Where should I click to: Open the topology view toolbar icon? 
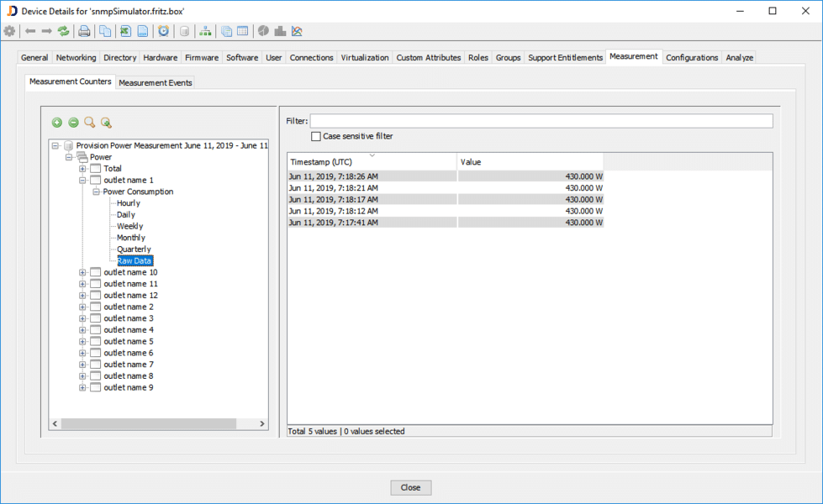(x=205, y=31)
